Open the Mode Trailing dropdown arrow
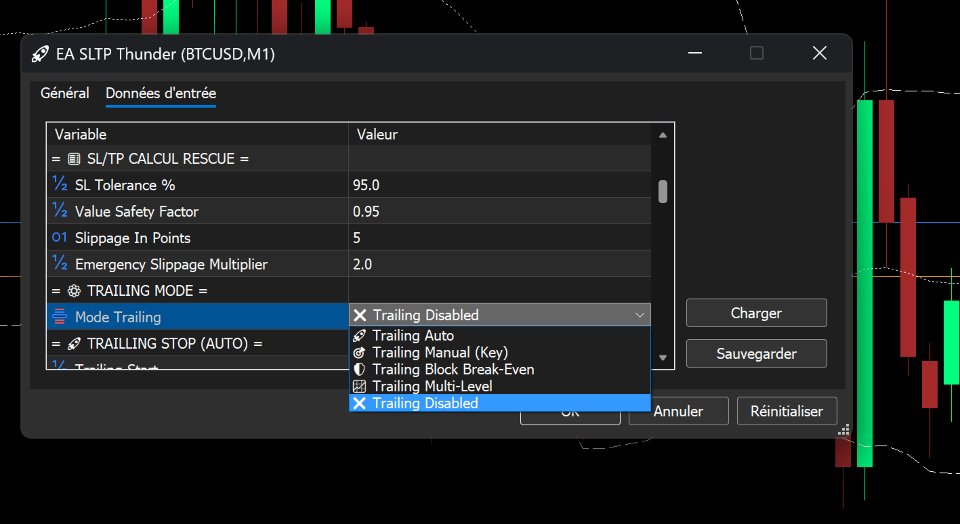The image size is (960, 524). click(639, 315)
